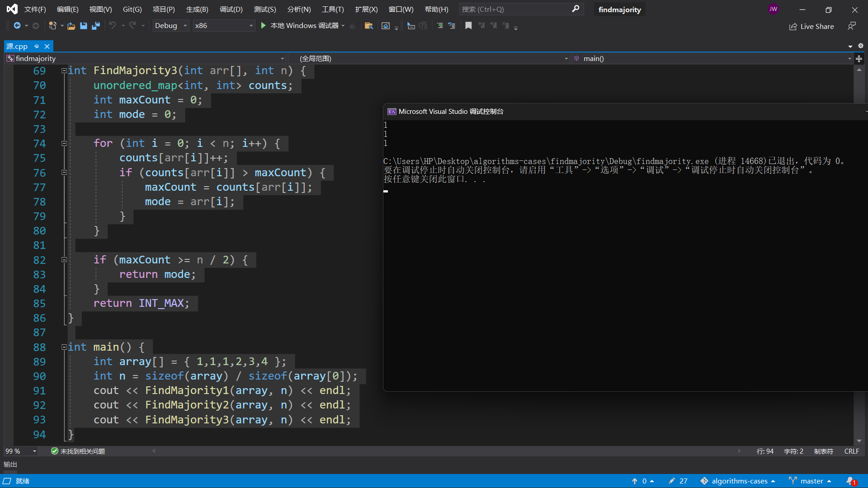868x488 pixels.
Task: Click the Navigate Backward arrow icon
Action: click(x=17, y=26)
